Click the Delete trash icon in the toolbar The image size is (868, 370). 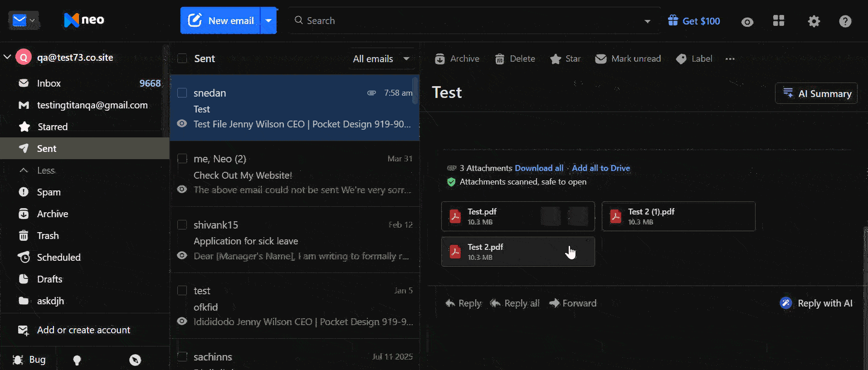[499, 59]
